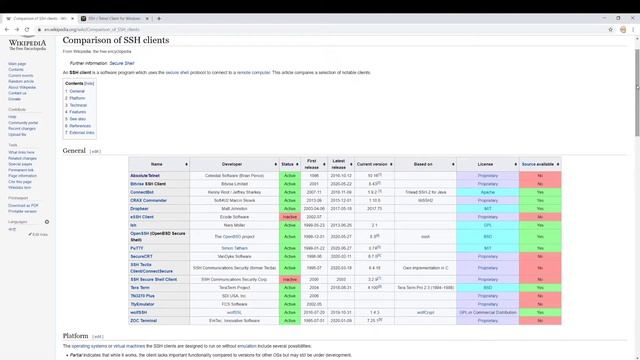Jump to General in Contents
Viewport: 640px width, 360px height.
[76, 91]
